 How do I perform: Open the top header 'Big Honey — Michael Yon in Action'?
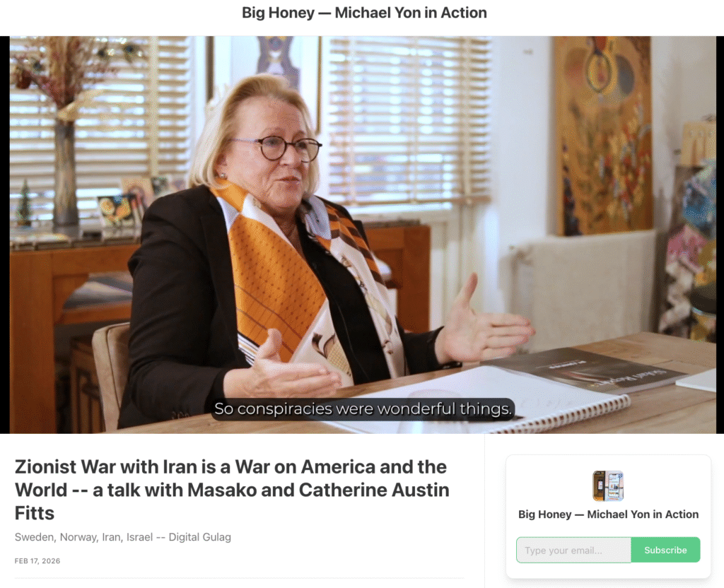(x=364, y=13)
